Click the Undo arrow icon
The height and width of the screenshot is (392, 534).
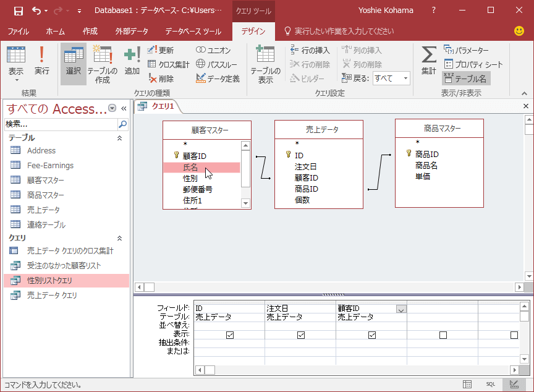36,11
